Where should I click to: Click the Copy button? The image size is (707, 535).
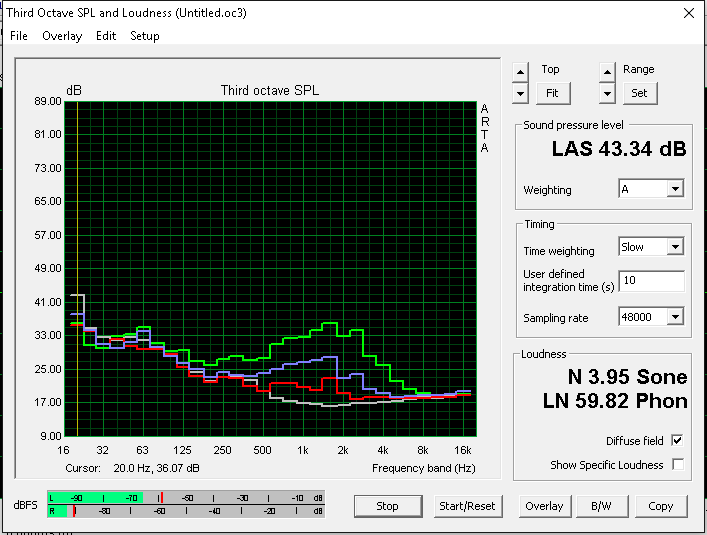pyautogui.click(x=661, y=506)
